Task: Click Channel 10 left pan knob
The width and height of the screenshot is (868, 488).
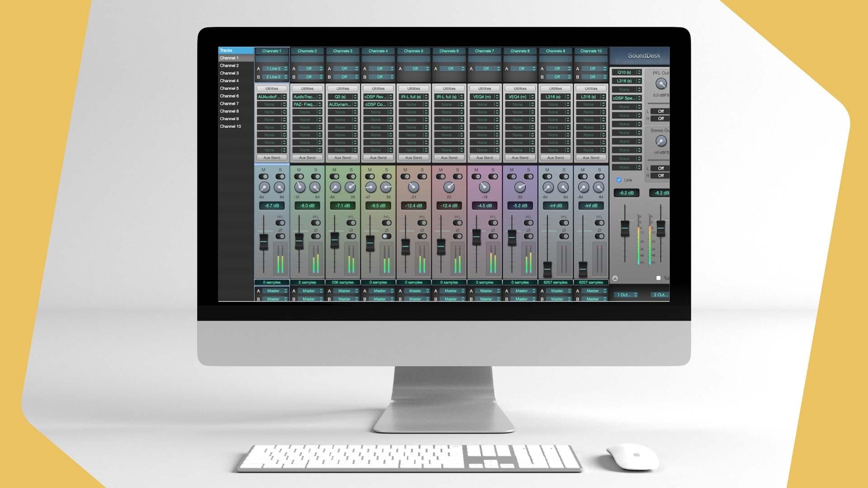Action: (584, 187)
